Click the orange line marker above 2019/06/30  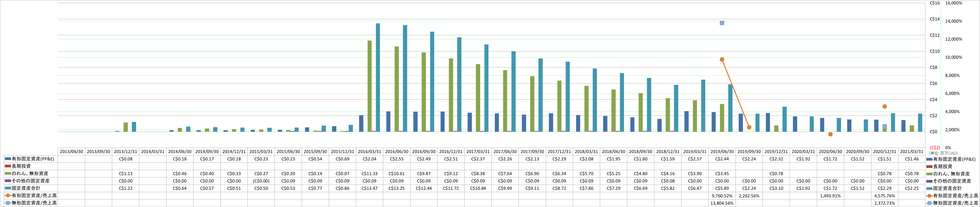[x=722, y=60]
